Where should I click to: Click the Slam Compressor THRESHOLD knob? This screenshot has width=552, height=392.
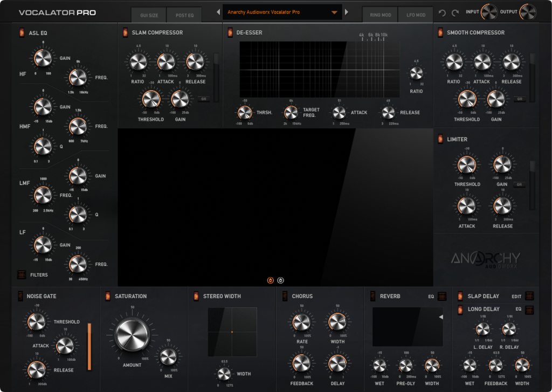[151, 99]
